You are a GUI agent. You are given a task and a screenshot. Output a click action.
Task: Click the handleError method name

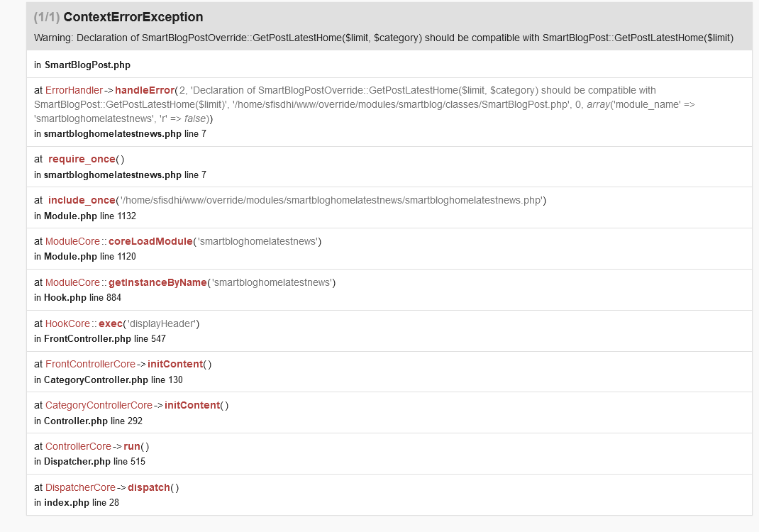(145, 91)
